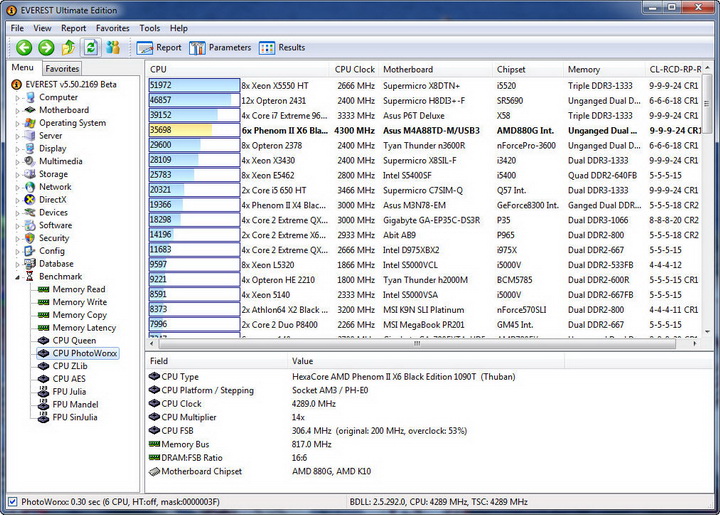Toggle the PhotoWorxx status bar checkbox
This screenshot has height=515, width=720.
pyautogui.click(x=13, y=502)
